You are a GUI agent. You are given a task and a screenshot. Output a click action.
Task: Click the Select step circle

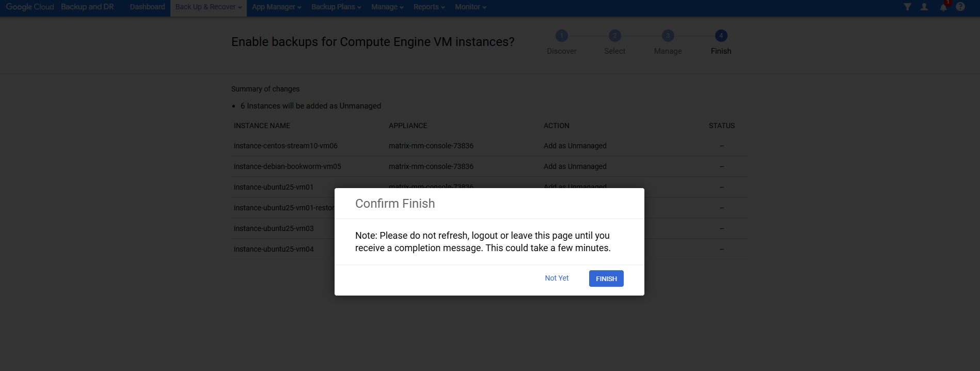[614, 36]
